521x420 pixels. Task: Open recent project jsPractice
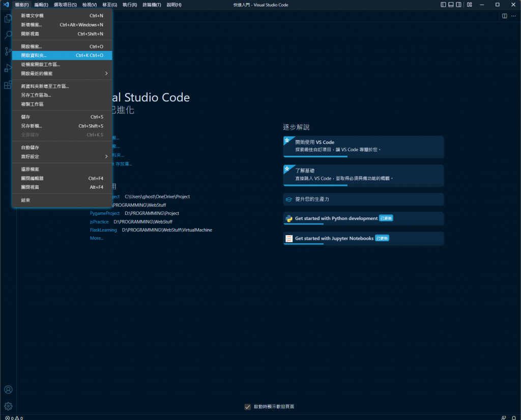tap(99, 222)
